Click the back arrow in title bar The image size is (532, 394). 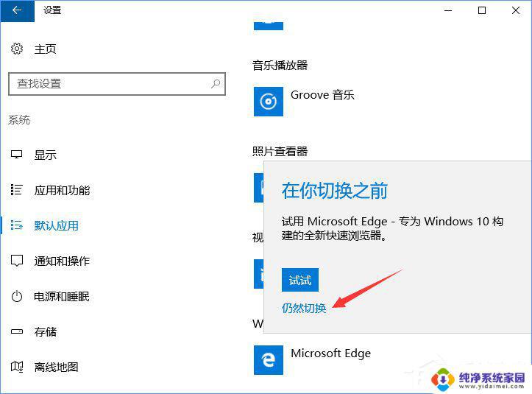[17, 10]
